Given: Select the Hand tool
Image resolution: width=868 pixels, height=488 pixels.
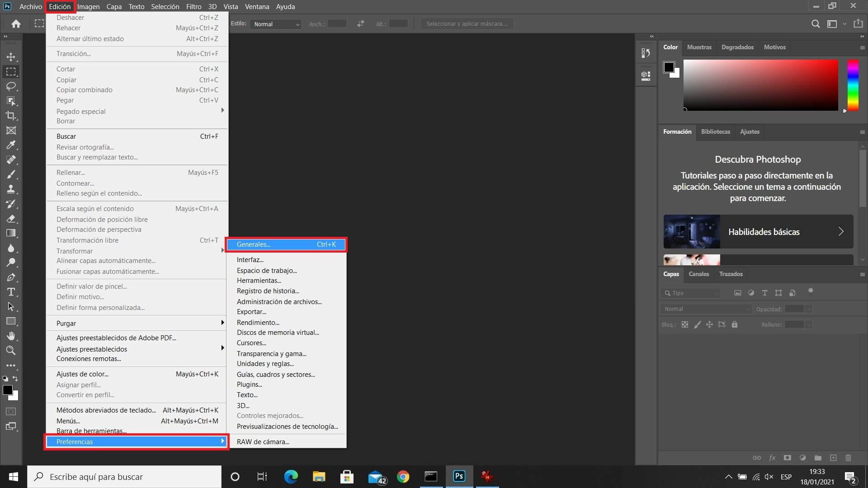Looking at the screenshot, I should [11, 336].
